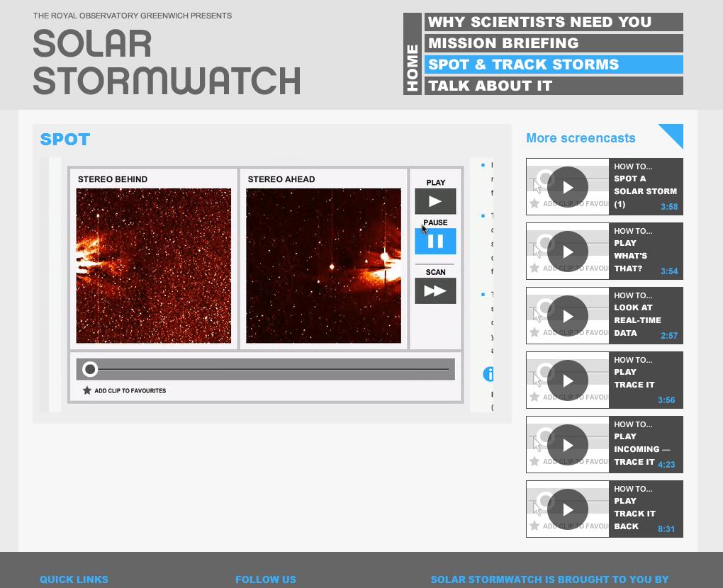Viewport: 723px width, 588px height.
Task: Click the Stereo Ahead image
Action: point(323,266)
